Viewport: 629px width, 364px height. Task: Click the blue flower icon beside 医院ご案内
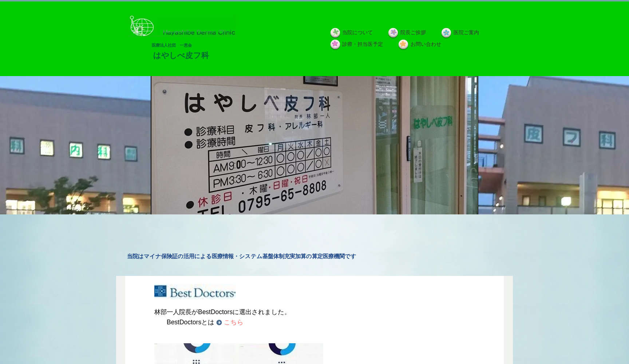click(446, 33)
